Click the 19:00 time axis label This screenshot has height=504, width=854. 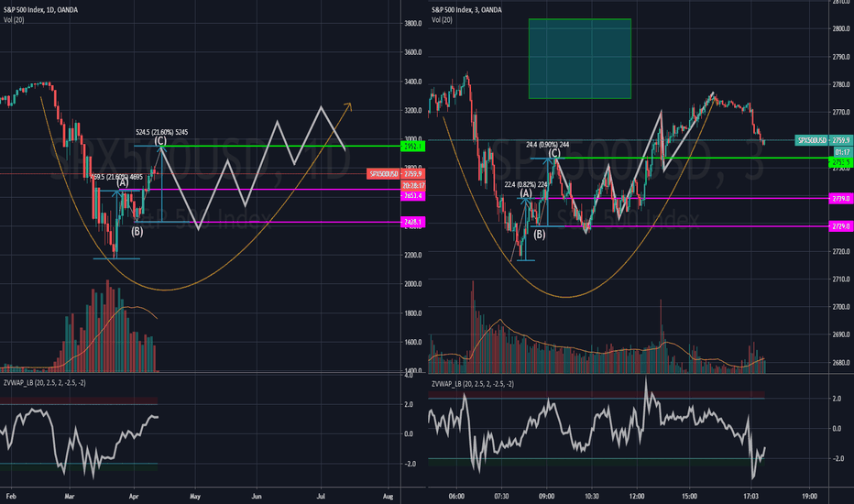point(809,497)
